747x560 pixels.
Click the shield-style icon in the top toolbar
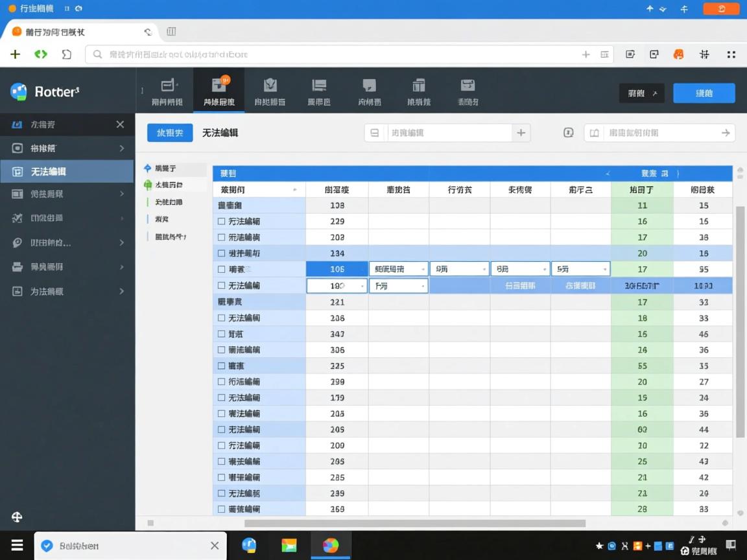click(x=270, y=89)
